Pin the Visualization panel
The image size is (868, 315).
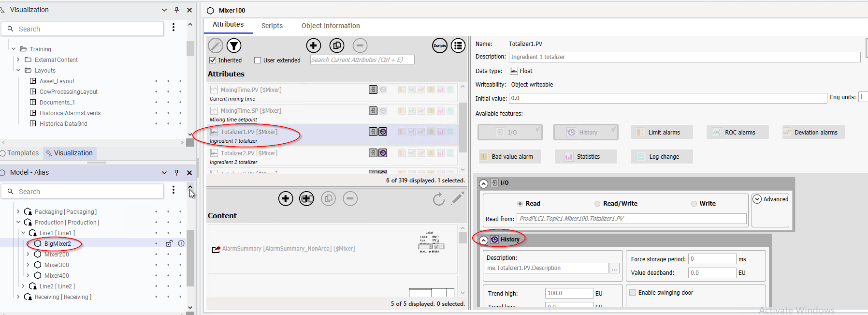coord(176,10)
